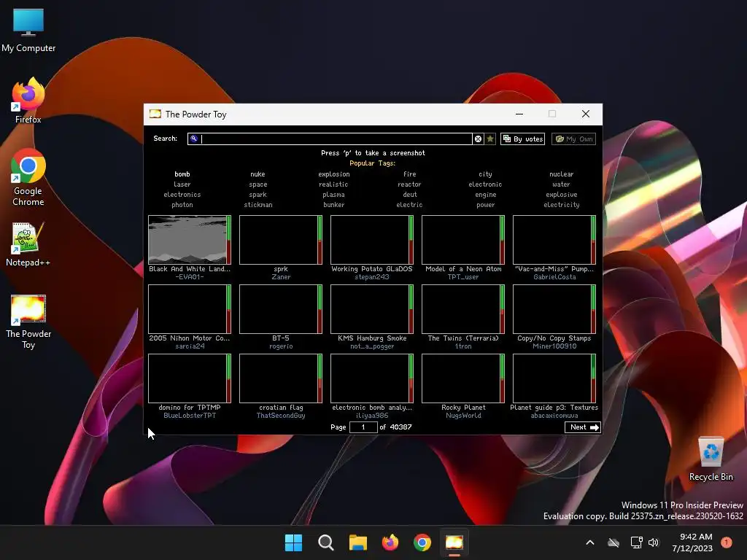View saves by author Miner100910
This screenshot has width=747, height=560.
tap(554, 346)
